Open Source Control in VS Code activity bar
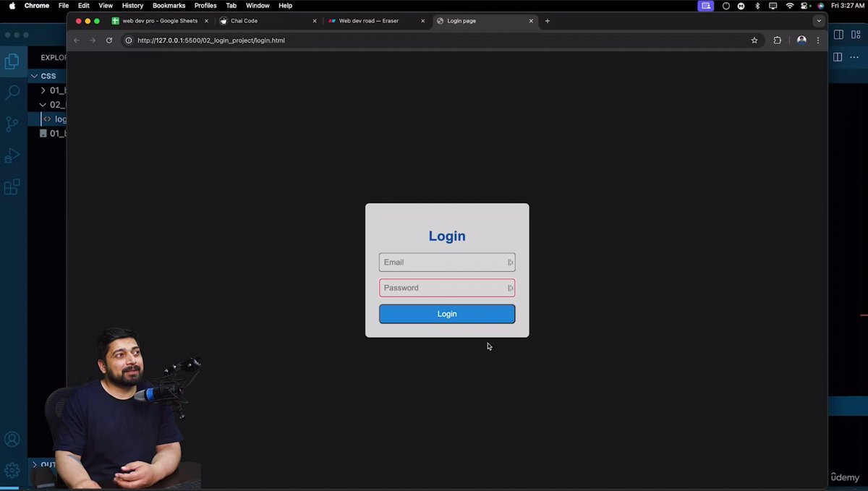868x491 pixels. point(12,124)
